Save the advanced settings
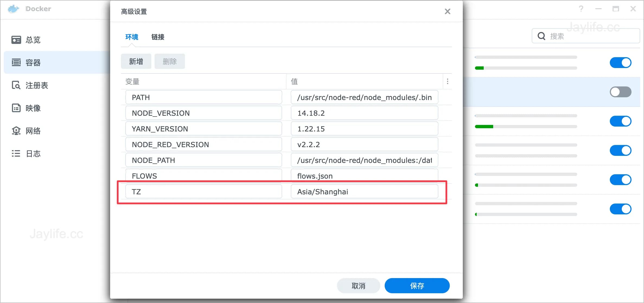This screenshot has height=303, width=644. (417, 285)
